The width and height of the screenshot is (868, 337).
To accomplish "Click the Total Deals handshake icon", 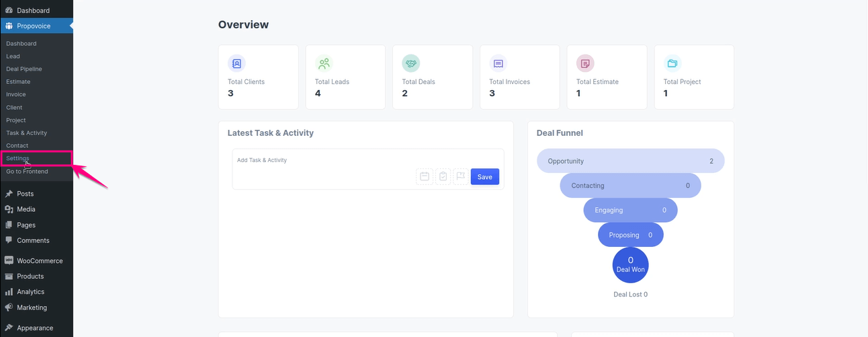I will tap(411, 63).
